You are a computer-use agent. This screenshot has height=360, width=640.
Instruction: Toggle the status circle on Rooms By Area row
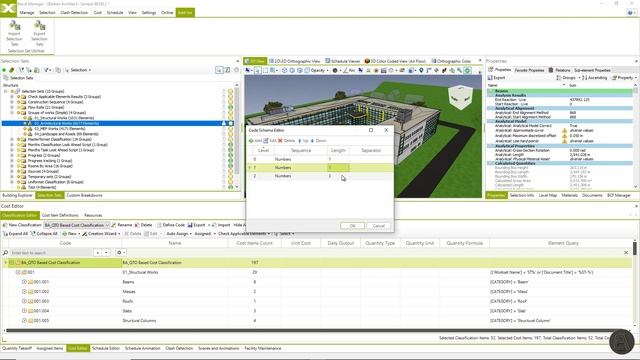(x=231, y=166)
